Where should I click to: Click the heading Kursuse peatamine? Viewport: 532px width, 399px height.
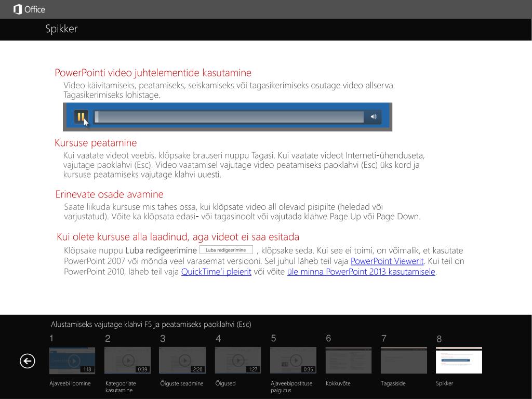coord(96,143)
